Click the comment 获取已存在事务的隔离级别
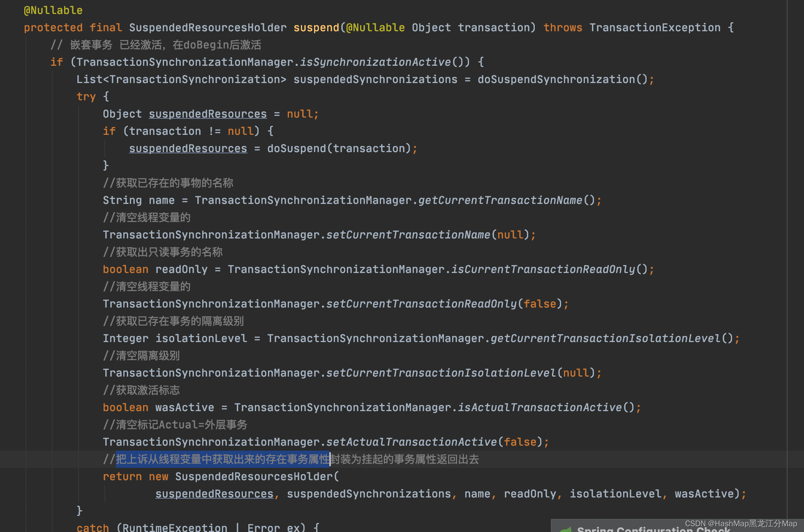This screenshot has width=804, height=532. coord(173,321)
